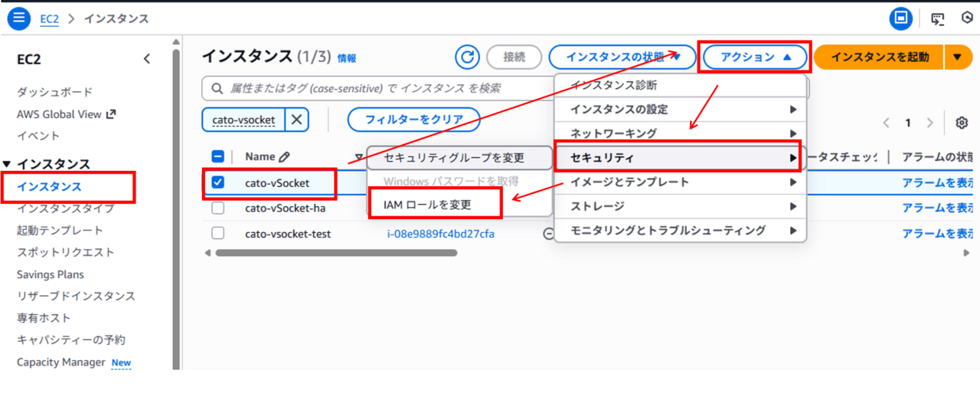980x400 pixels.
Task: Open the Actions (アクション) dropdown
Action: [x=754, y=57]
